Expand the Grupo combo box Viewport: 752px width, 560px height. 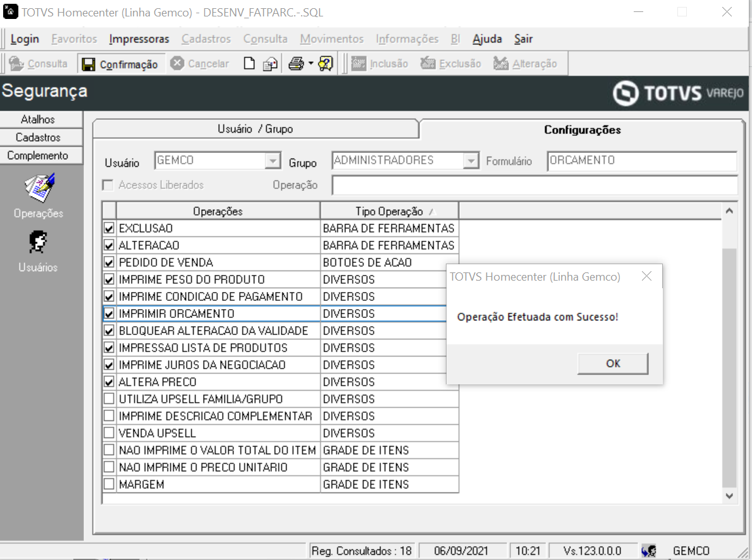coord(471,161)
